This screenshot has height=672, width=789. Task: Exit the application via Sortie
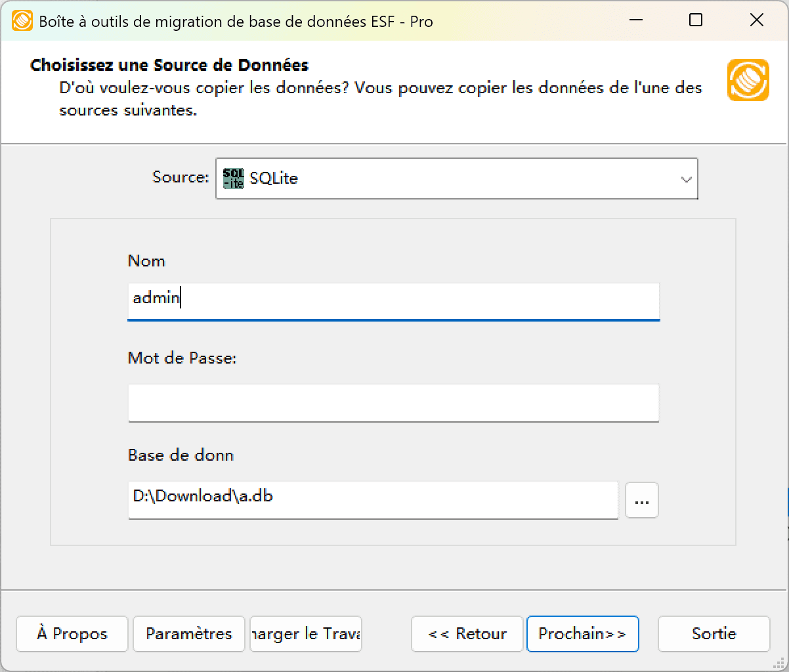coord(714,634)
